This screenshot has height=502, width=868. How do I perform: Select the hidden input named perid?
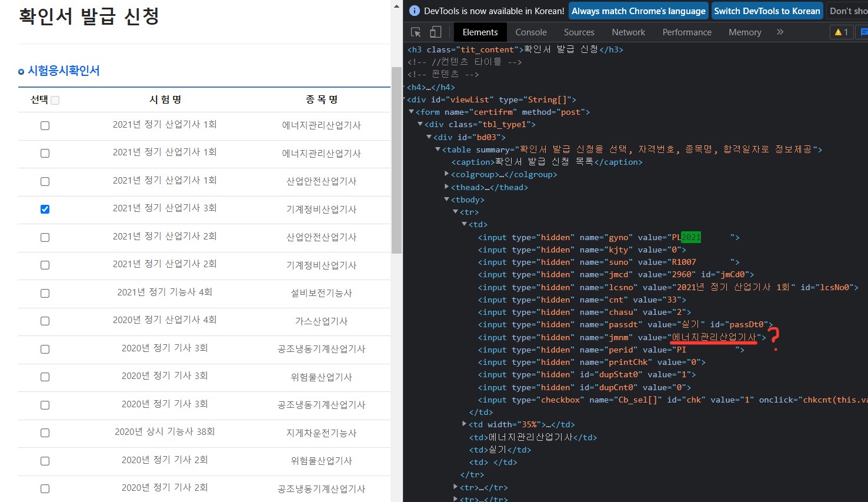tap(611, 350)
